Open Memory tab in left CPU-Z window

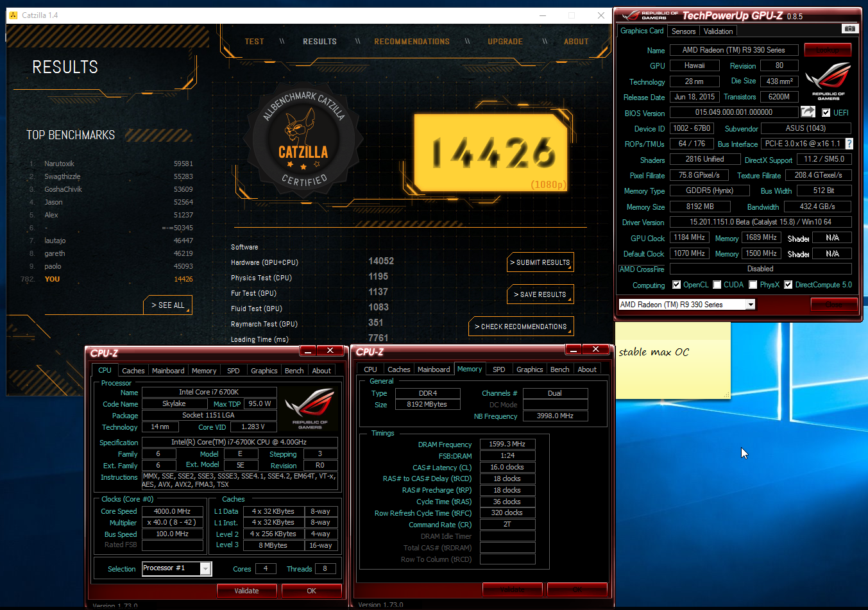point(204,371)
